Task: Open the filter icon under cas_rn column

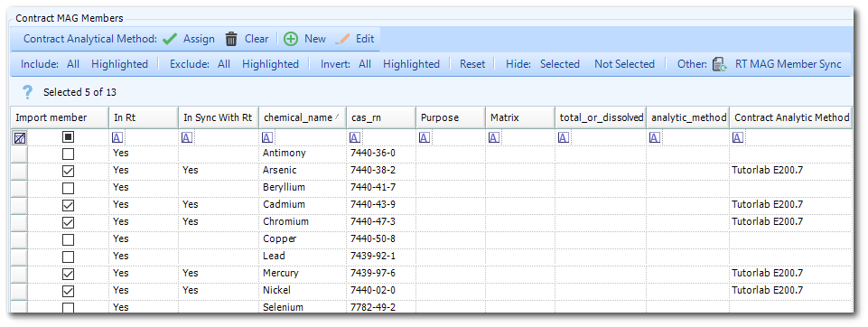Action: pos(355,137)
